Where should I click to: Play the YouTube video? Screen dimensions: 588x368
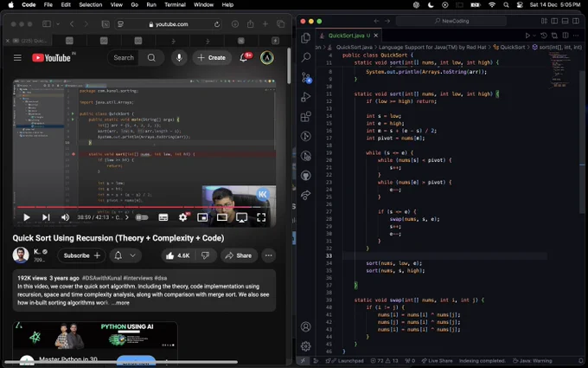coord(26,217)
